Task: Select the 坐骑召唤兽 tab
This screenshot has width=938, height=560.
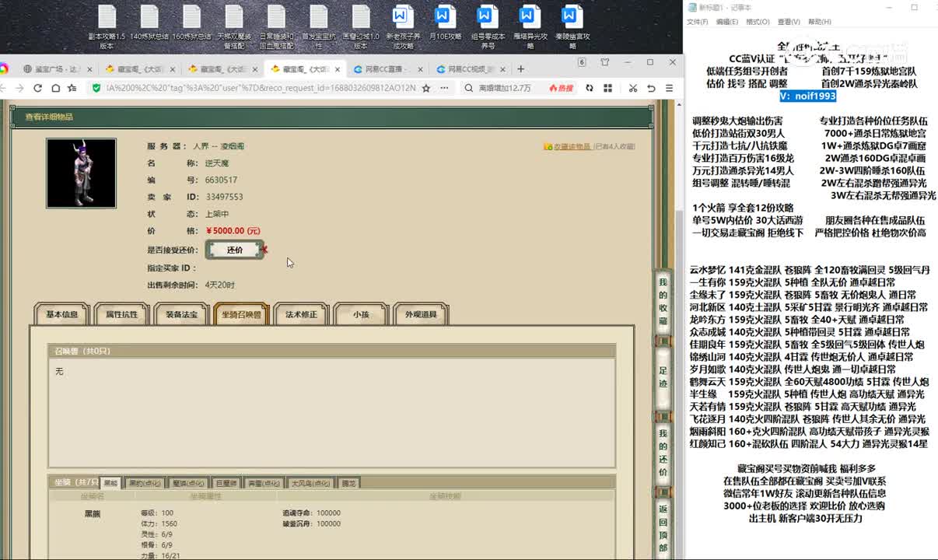Action: click(x=241, y=314)
